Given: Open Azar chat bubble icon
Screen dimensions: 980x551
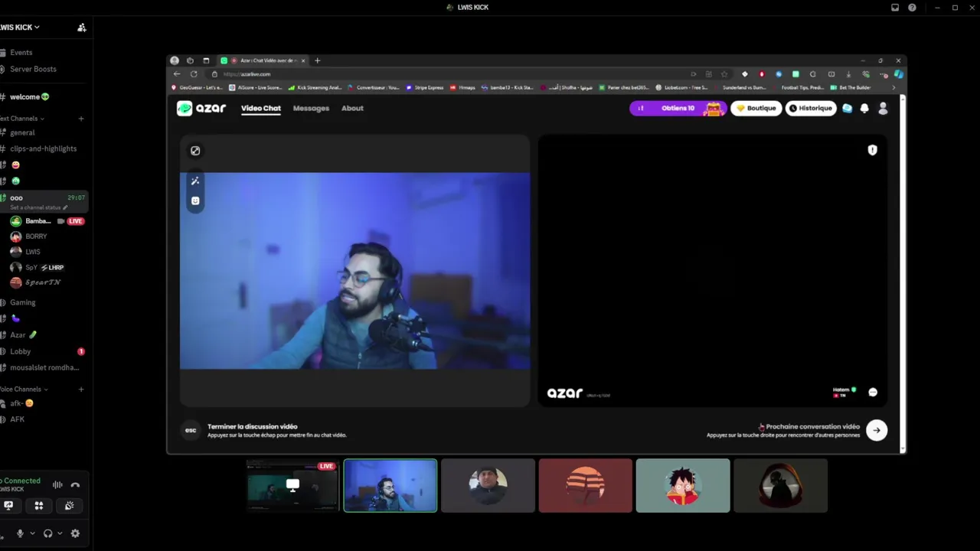Looking at the screenshot, I should point(848,109).
